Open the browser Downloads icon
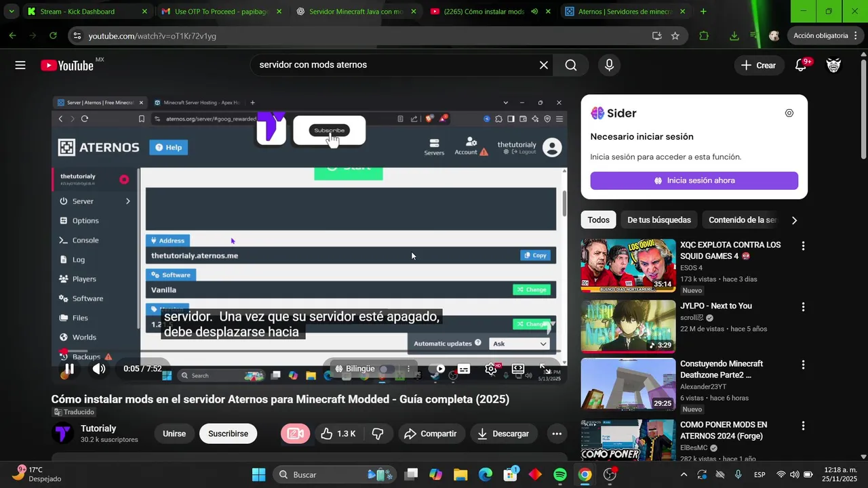Image resolution: width=868 pixels, height=488 pixels. point(734,36)
